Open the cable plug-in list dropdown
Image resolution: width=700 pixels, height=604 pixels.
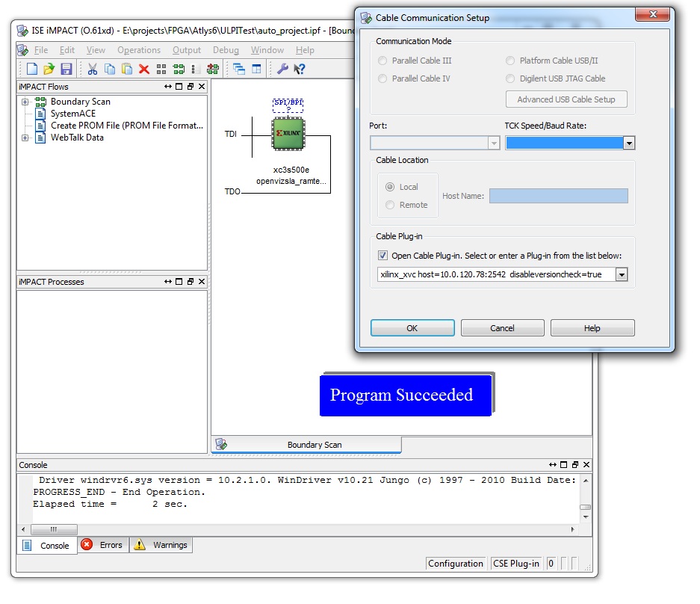621,275
